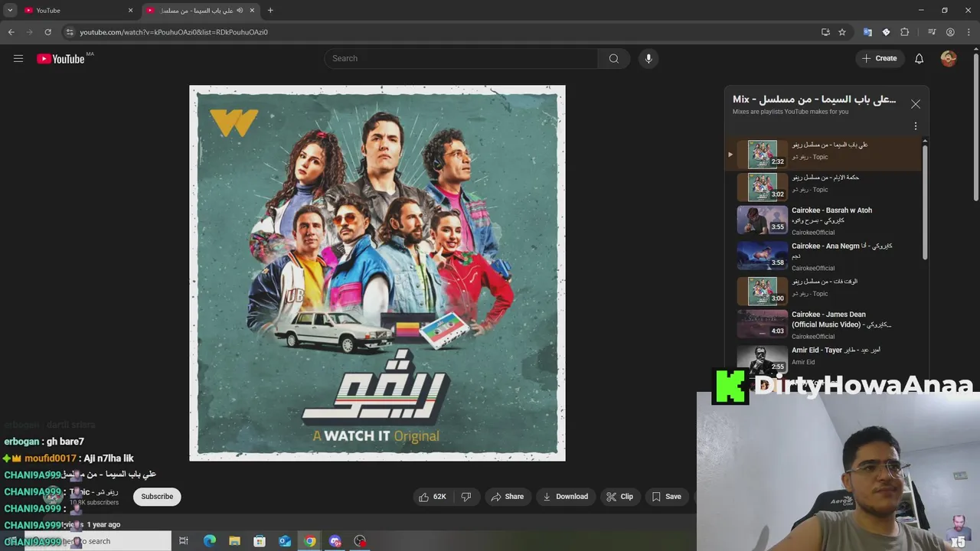Switch to the first YouTube tab

(x=77, y=11)
